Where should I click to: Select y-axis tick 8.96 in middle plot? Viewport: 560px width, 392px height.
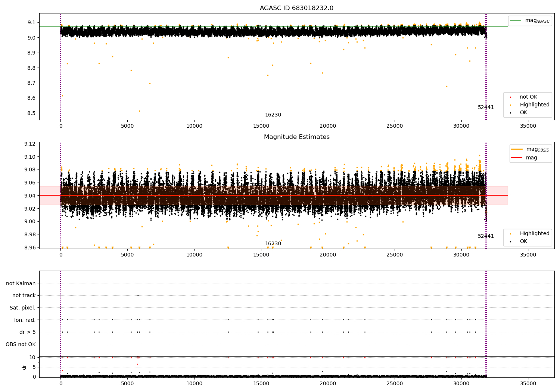point(30,248)
